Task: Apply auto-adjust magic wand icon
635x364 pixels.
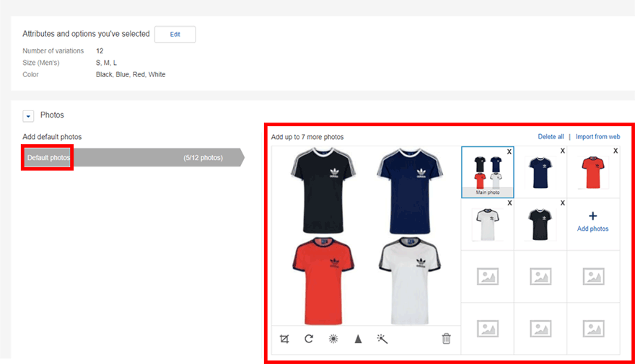Action: click(382, 339)
